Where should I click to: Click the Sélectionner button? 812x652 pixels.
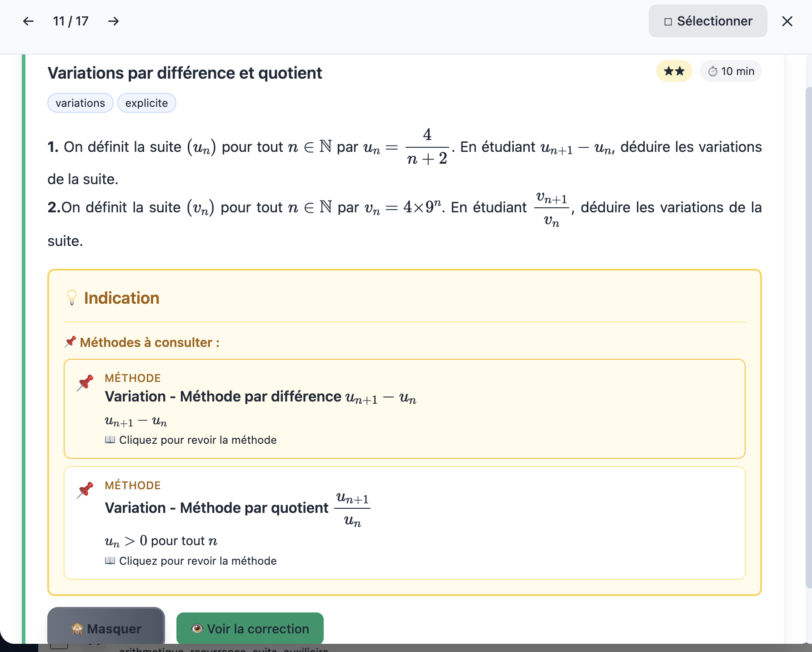[x=707, y=21]
